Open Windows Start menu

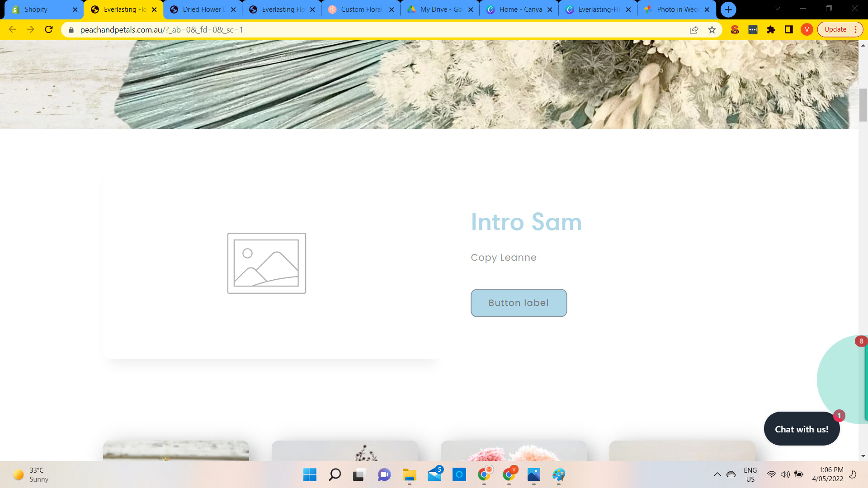point(310,474)
